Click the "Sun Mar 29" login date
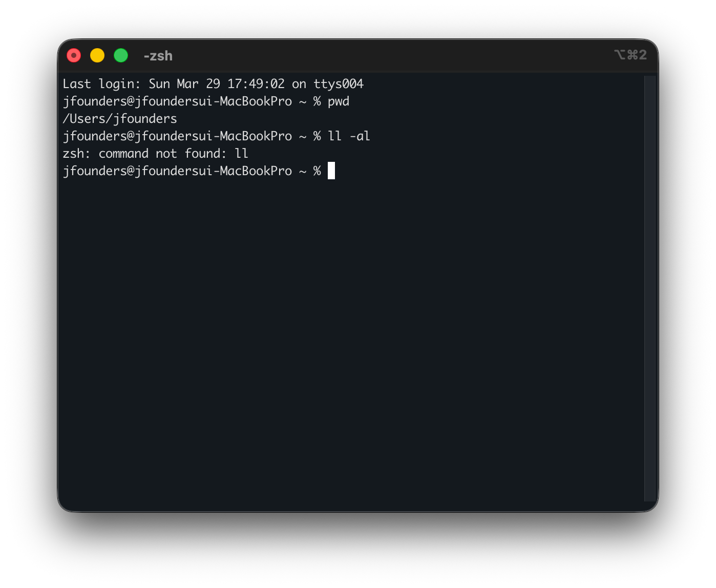 pyautogui.click(x=184, y=84)
